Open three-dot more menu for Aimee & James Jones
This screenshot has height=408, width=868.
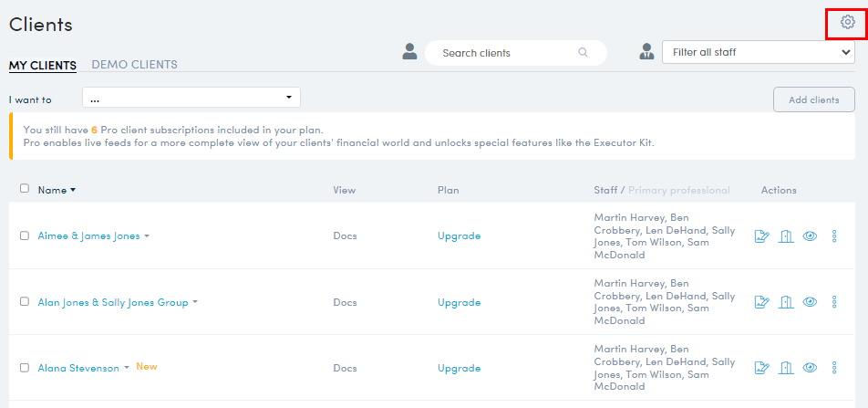834,236
